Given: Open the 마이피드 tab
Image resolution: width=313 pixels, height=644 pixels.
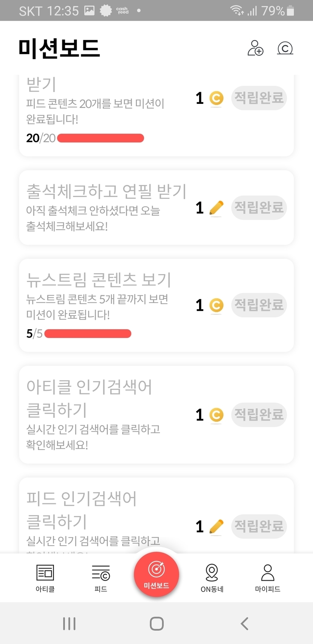Looking at the screenshot, I should [x=267, y=578].
